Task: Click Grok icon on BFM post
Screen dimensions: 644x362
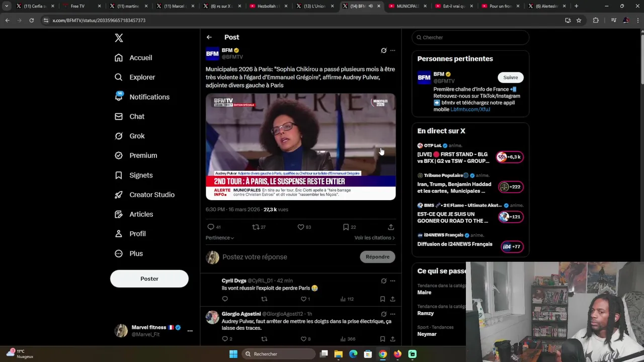Action: pos(384,50)
